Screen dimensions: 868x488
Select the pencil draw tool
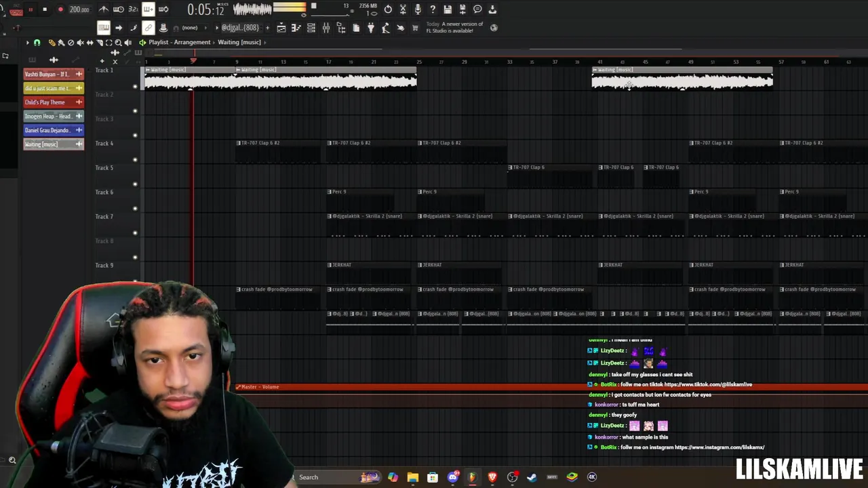(52, 43)
